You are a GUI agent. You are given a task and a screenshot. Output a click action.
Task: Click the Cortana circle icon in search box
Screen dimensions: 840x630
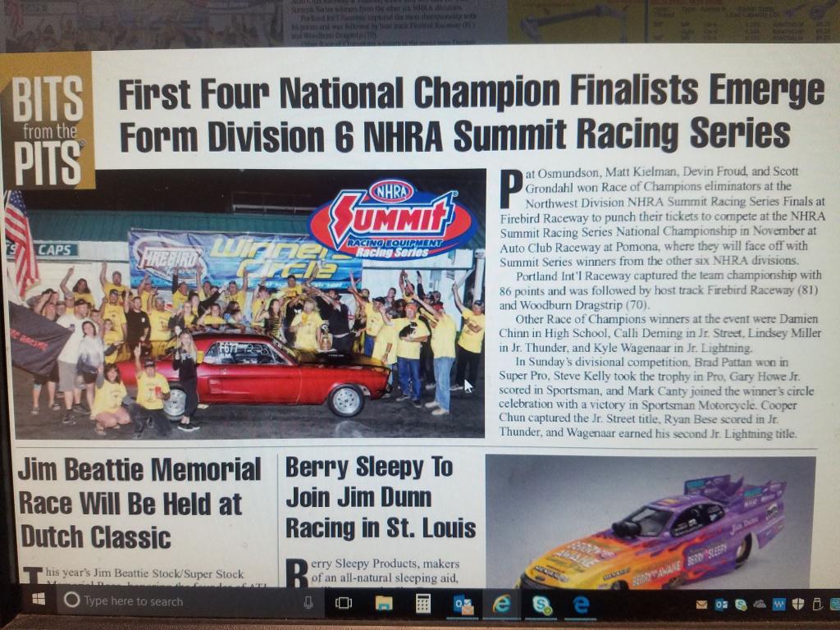(x=71, y=600)
